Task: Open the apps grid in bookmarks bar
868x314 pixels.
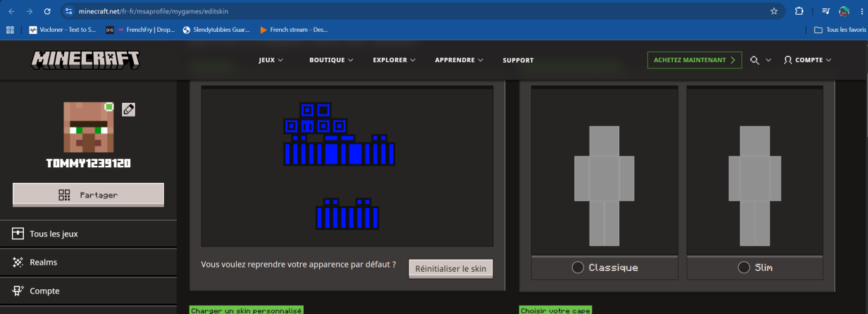Action: point(10,30)
